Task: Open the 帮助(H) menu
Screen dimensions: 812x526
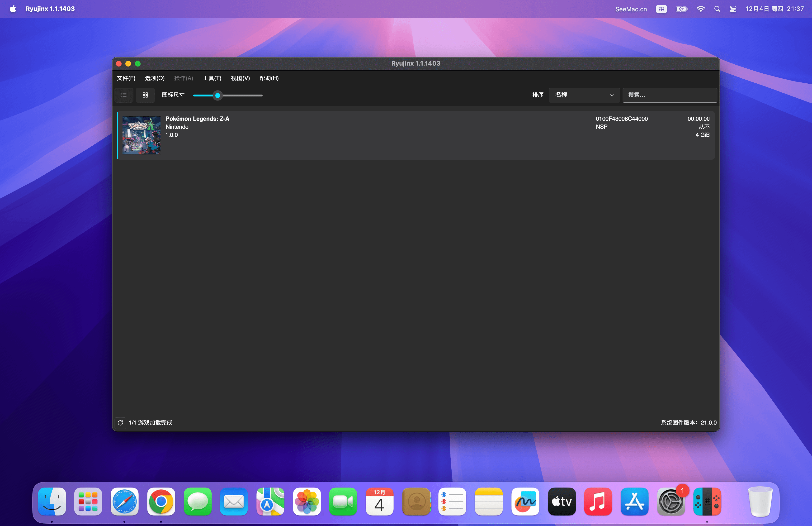Action: pos(269,78)
